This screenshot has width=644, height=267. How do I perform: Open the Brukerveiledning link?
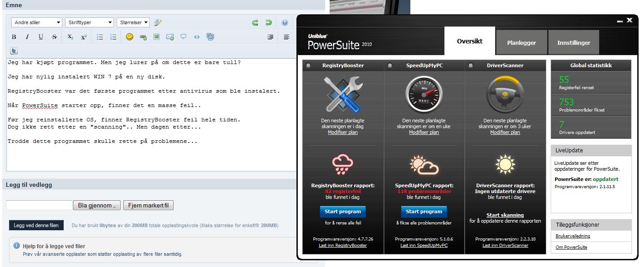point(573,236)
